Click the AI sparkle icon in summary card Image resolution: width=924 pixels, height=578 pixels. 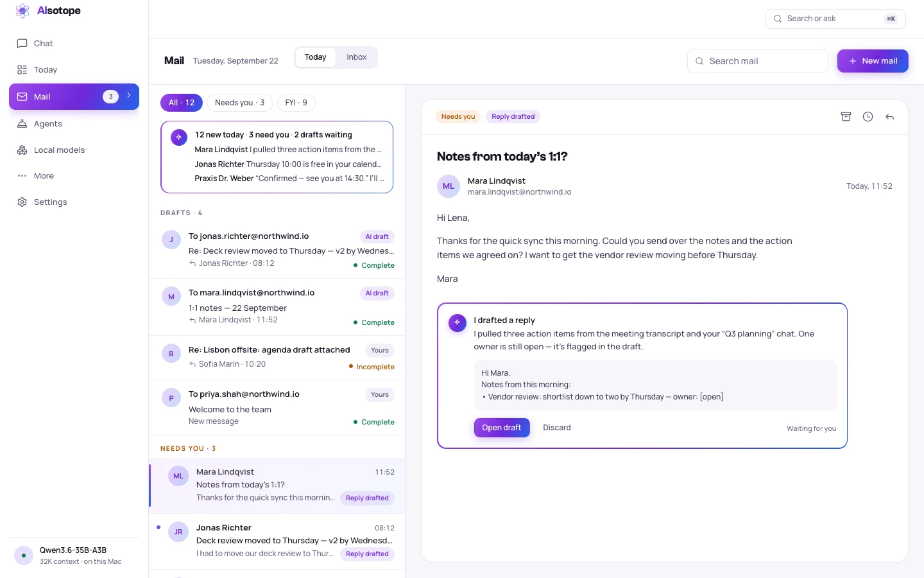tap(179, 137)
